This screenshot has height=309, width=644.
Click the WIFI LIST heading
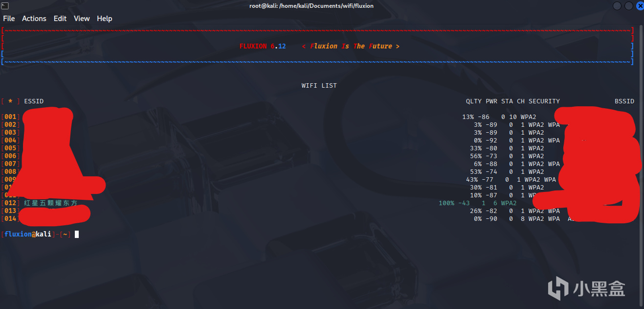(319, 85)
